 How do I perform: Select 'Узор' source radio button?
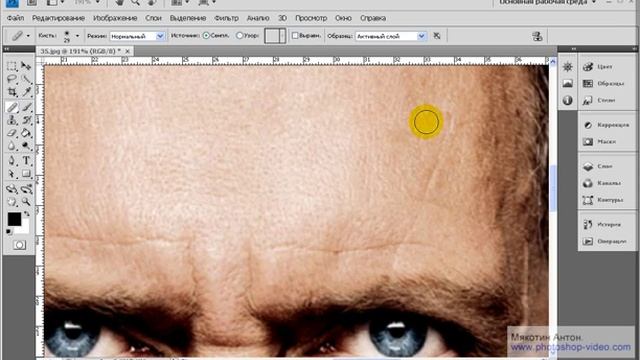click(x=240, y=36)
